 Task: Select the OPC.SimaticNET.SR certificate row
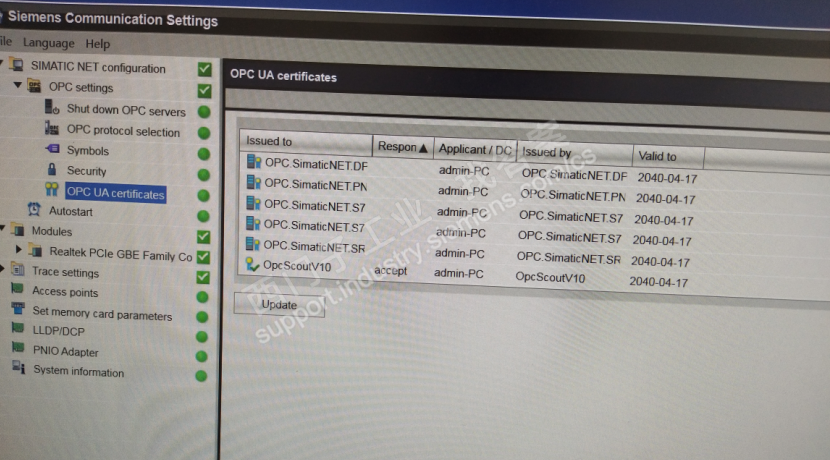[467, 254]
